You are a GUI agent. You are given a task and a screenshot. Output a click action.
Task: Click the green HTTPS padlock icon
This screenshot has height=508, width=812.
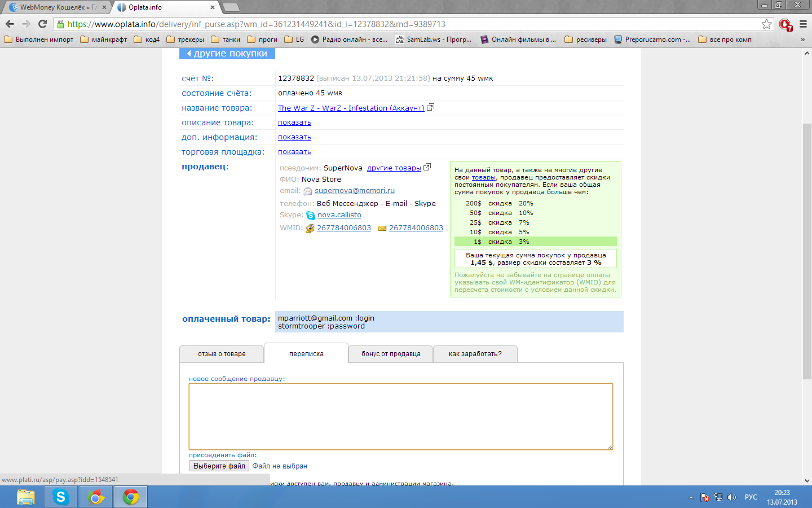[x=60, y=24]
